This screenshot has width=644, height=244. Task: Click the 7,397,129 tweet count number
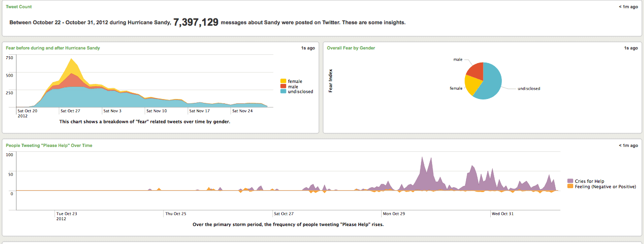point(195,22)
